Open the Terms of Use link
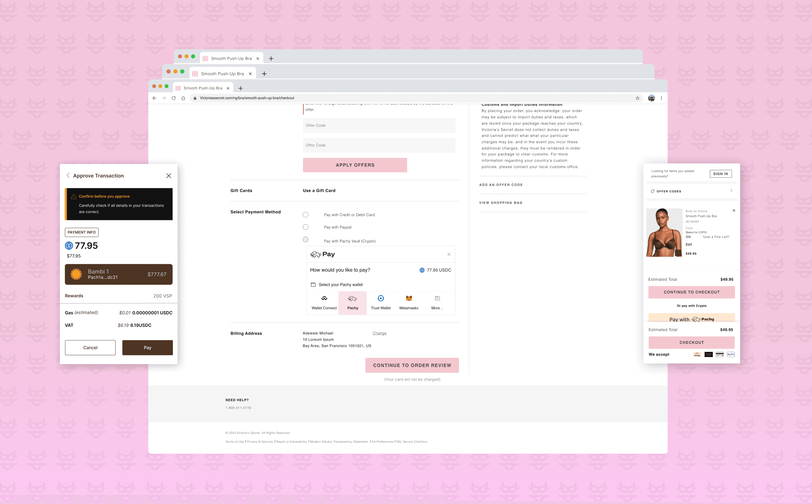 click(235, 442)
